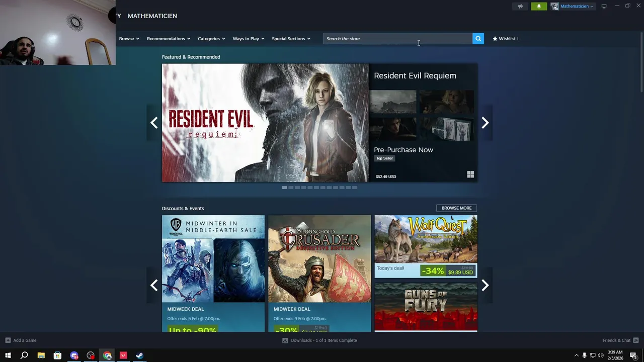Click the -34% WolfQuest discount badge

click(433, 271)
